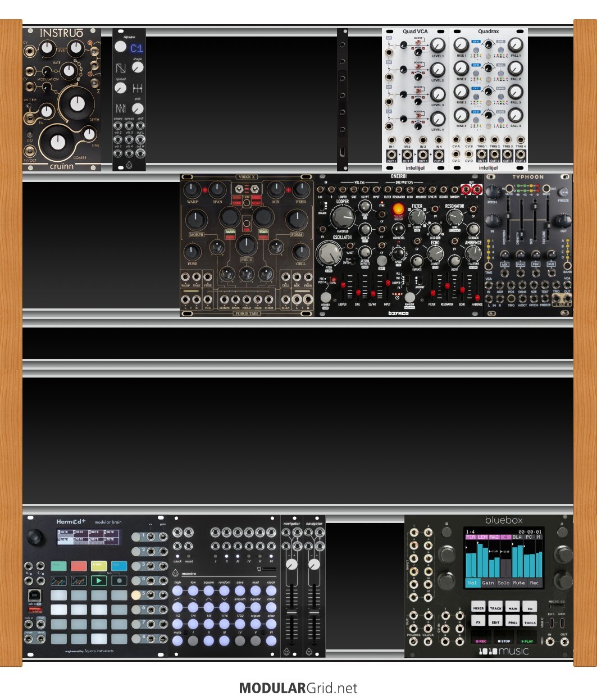
Task: Click the ripsaw C1 note display
Action: (x=136, y=48)
